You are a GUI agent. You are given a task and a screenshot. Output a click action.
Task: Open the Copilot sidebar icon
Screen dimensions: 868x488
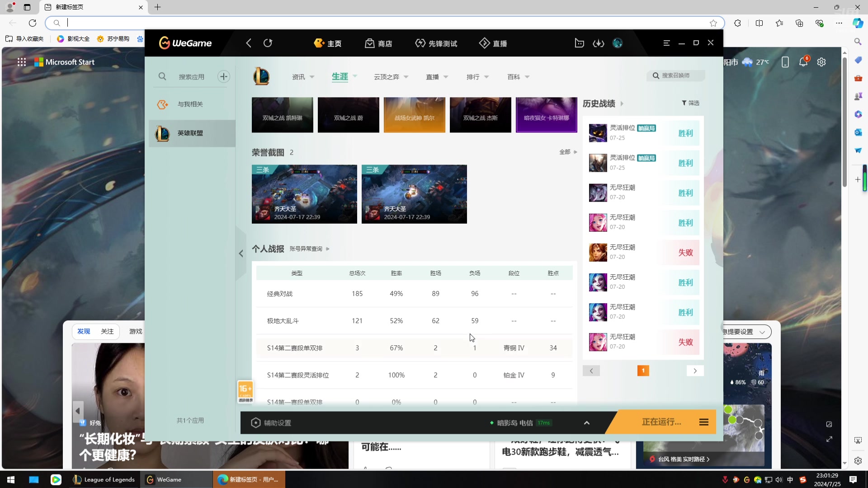point(858,23)
